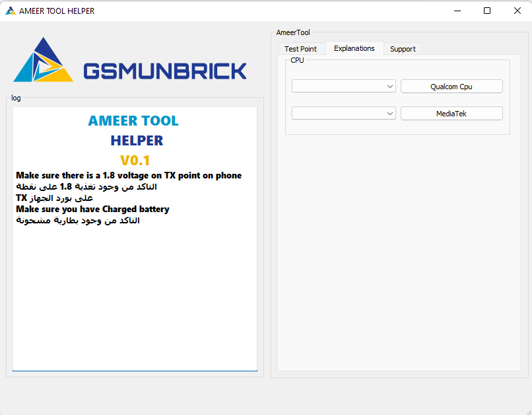This screenshot has width=532, height=415.
Task: Click the AMEER TOOL HELPER title bar icon
Action: (x=9, y=11)
